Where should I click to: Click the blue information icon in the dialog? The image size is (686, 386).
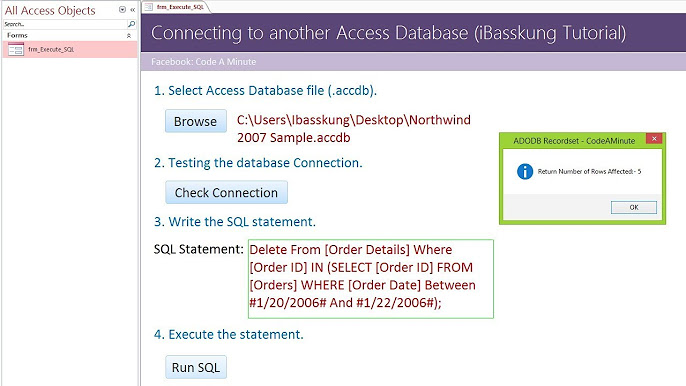pos(525,172)
